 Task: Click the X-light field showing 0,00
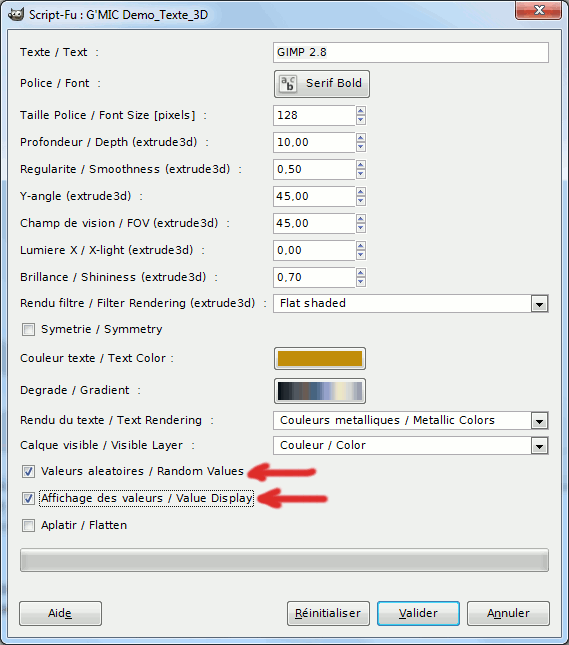click(x=314, y=251)
